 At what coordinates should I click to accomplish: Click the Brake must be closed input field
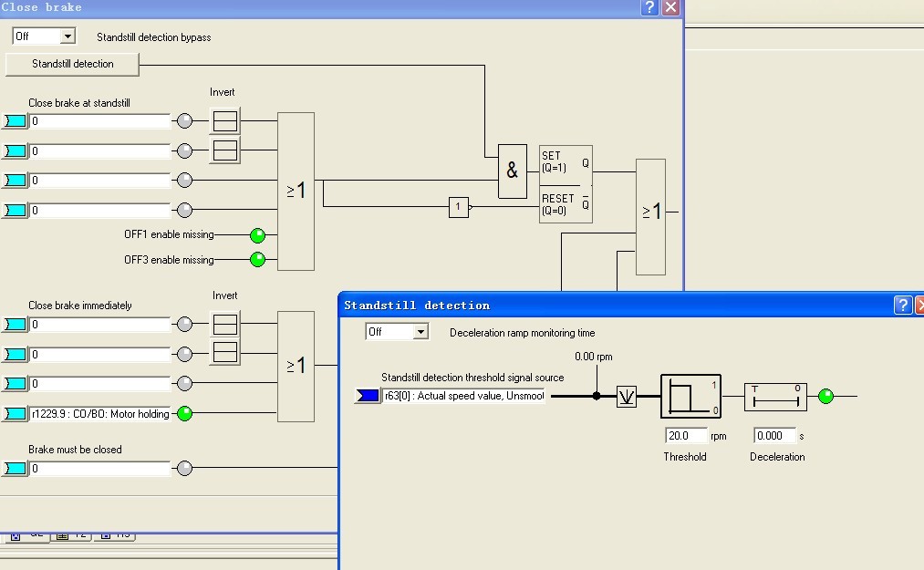pyautogui.click(x=99, y=469)
